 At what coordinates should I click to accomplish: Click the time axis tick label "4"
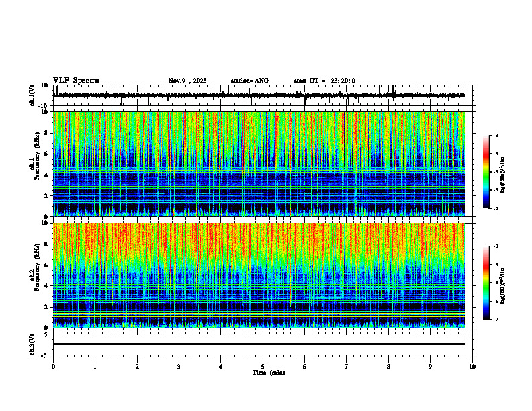pyautogui.click(x=221, y=367)
